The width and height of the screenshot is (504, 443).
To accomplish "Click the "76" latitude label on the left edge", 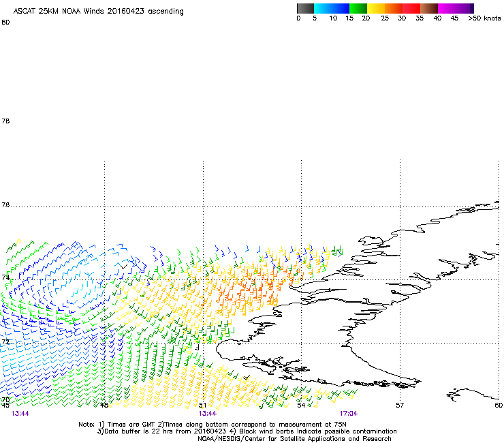I will pyautogui.click(x=5, y=205).
